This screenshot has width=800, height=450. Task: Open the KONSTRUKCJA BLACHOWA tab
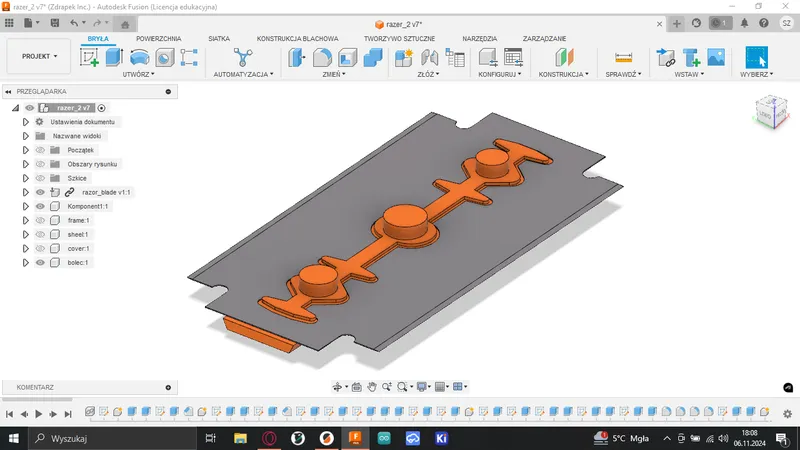[297, 38]
